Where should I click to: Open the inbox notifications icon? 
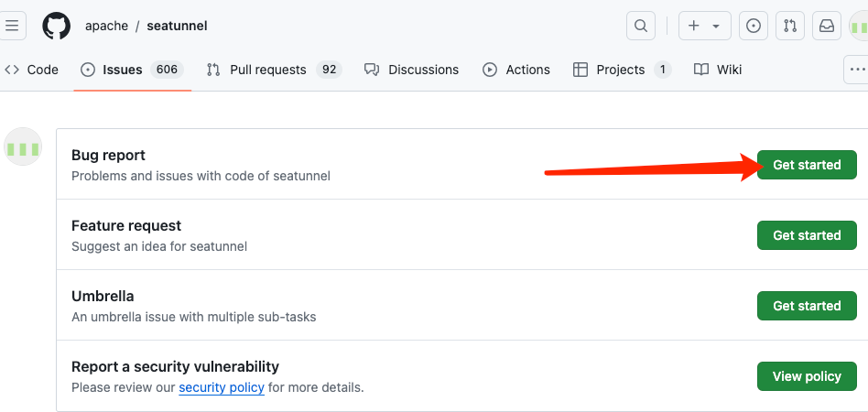pyautogui.click(x=827, y=26)
